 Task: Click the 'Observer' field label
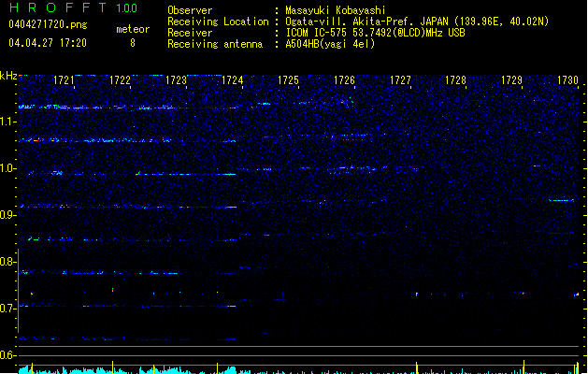tap(190, 10)
